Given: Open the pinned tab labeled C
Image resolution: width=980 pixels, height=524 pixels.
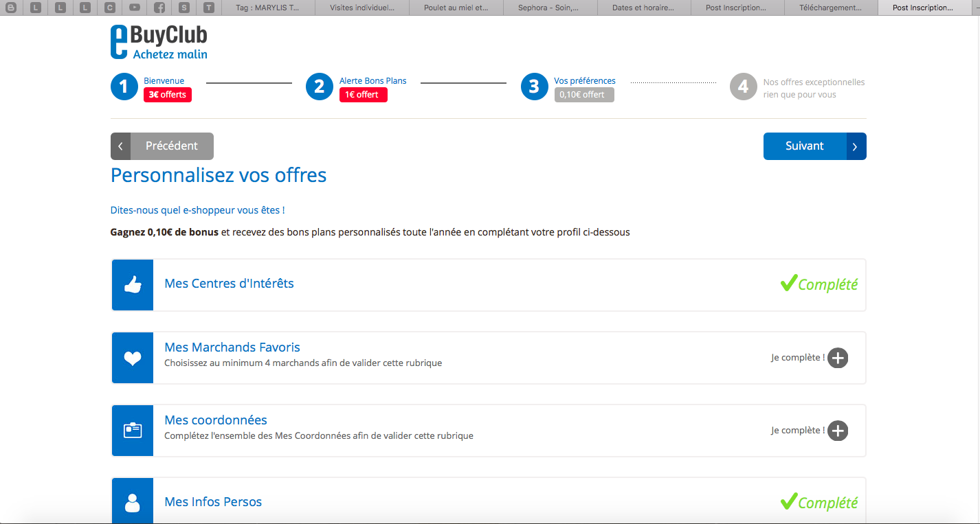Looking at the screenshot, I should coord(110,8).
